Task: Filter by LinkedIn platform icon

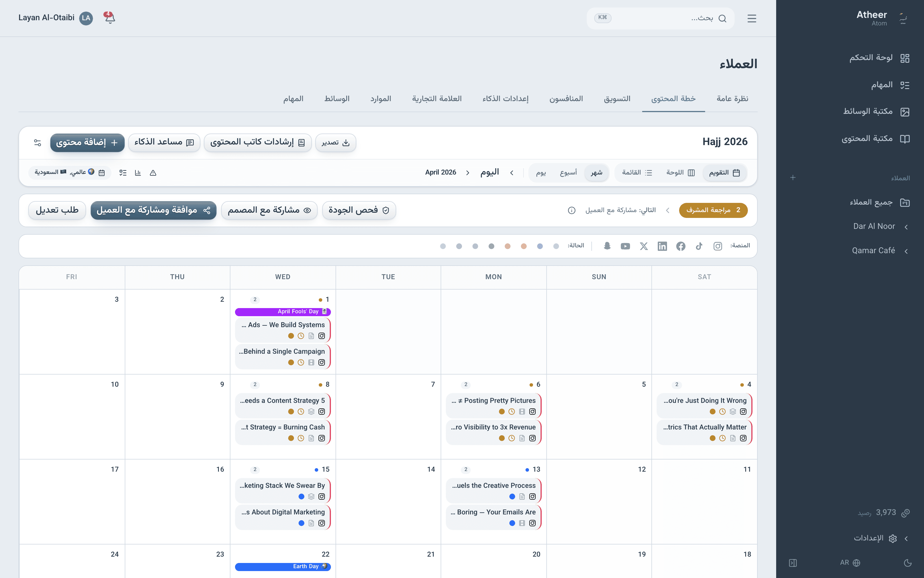Action: click(662, 246)
